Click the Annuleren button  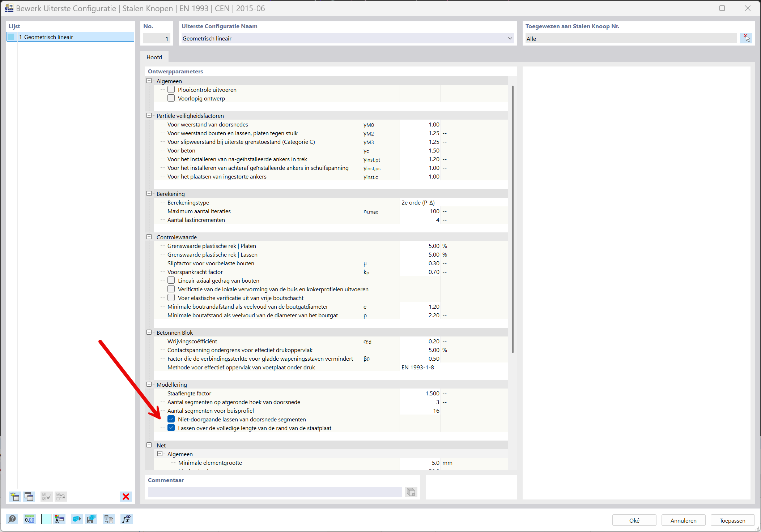click(683, 520)
